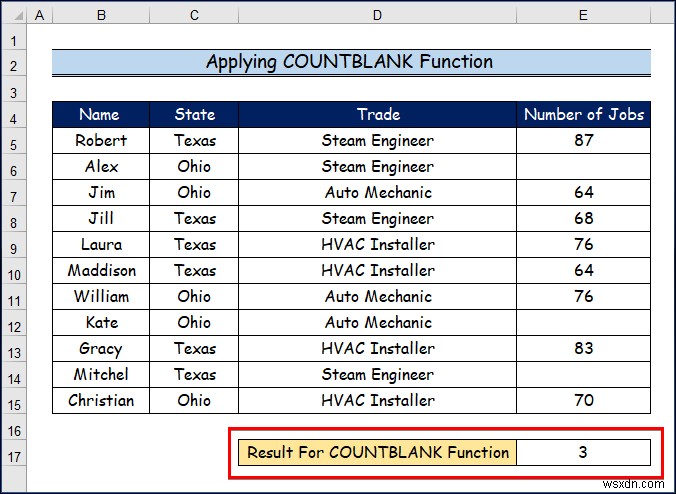Click the 'Name' table header cell

(x=101, y=115)
